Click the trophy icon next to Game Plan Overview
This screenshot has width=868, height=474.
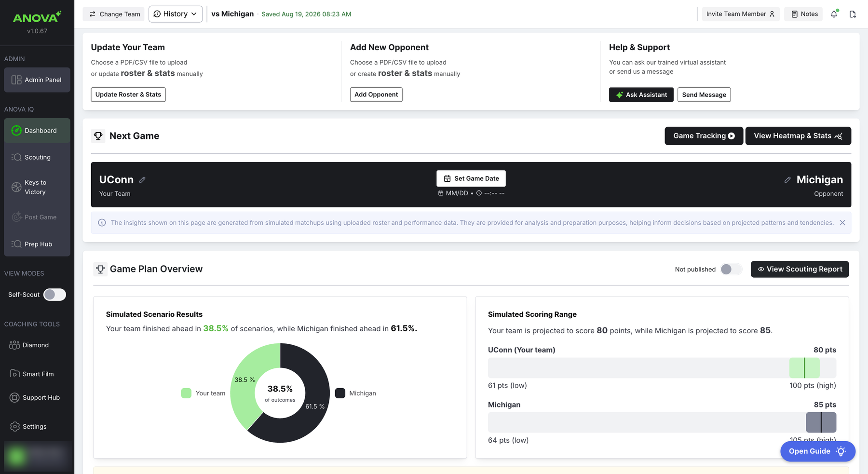point(100,269)
